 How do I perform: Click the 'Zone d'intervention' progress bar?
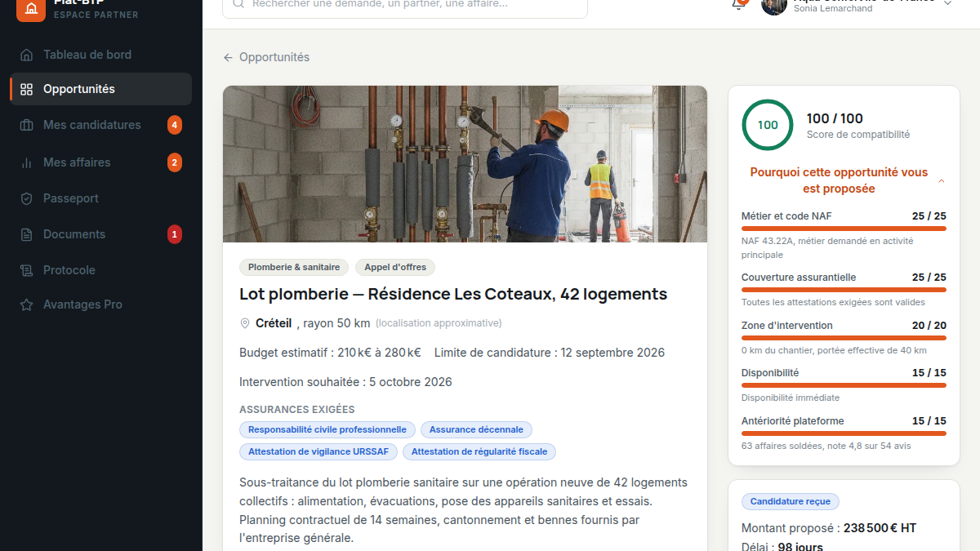point(844,338)
